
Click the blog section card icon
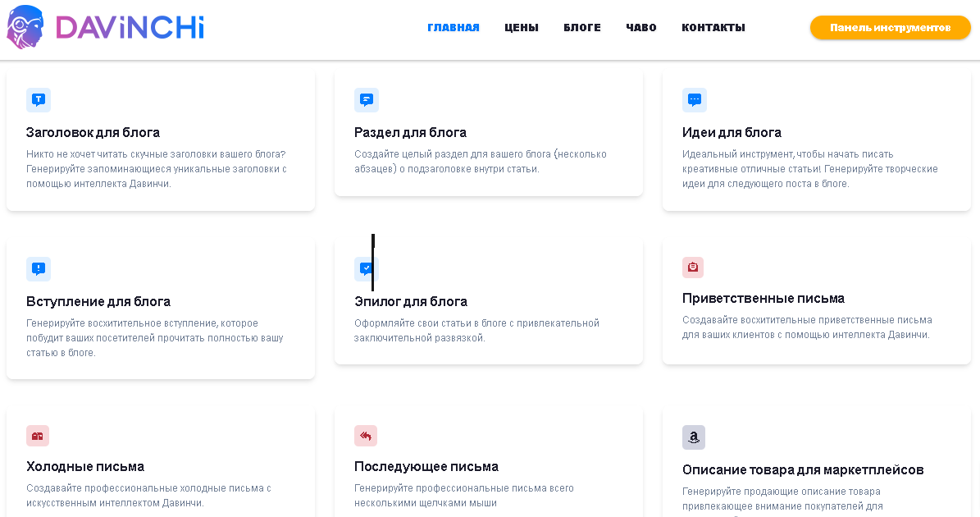click(366, 100)
